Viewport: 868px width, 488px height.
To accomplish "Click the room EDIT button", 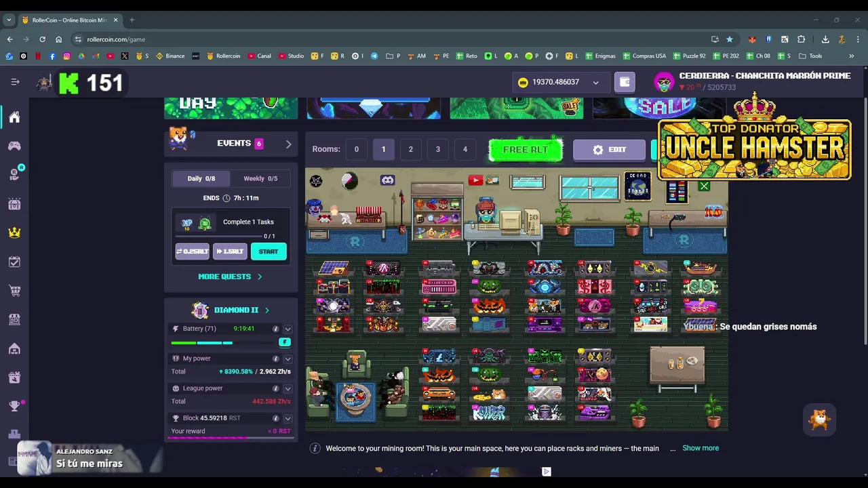I will (x=609, y=150).
